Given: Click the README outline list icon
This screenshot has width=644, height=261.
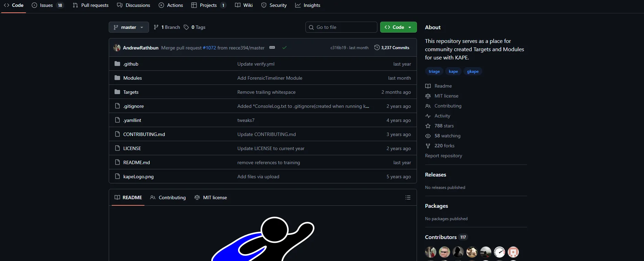Looking at the screenshot, I should click(408, 197).
